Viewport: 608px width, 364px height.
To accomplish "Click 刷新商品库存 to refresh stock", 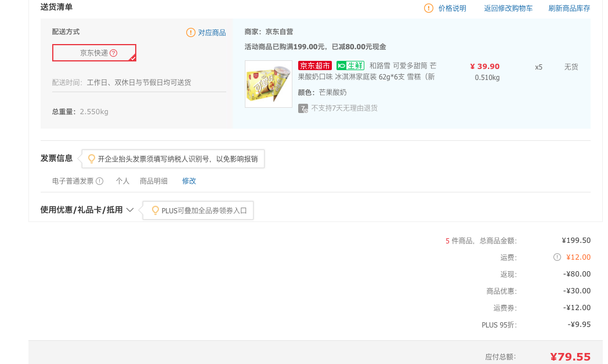I will pyautogui.click(x=569, y=8).
